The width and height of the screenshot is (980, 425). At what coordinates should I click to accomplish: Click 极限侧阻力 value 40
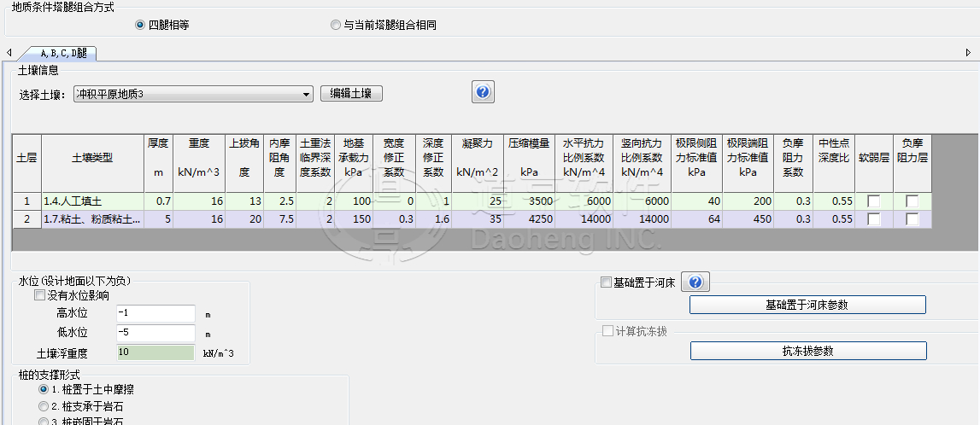[697, 201]
